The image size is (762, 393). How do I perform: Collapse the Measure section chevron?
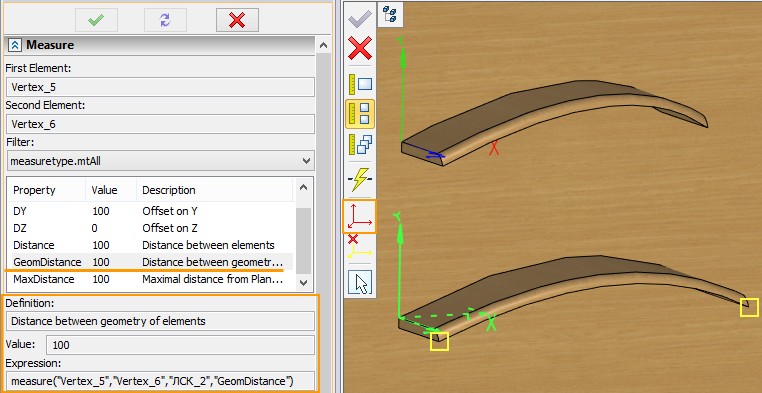[15, 45]
